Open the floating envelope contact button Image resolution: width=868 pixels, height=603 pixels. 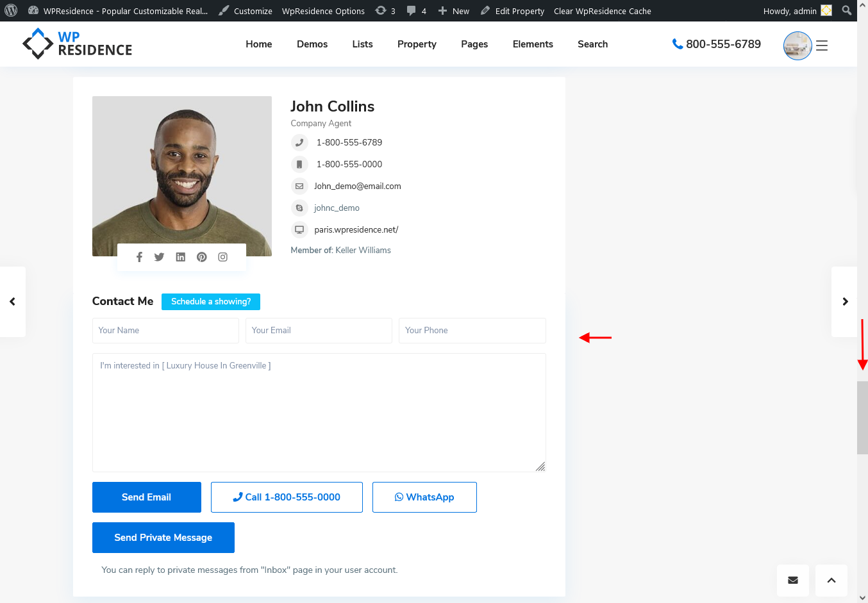(793, 581)
